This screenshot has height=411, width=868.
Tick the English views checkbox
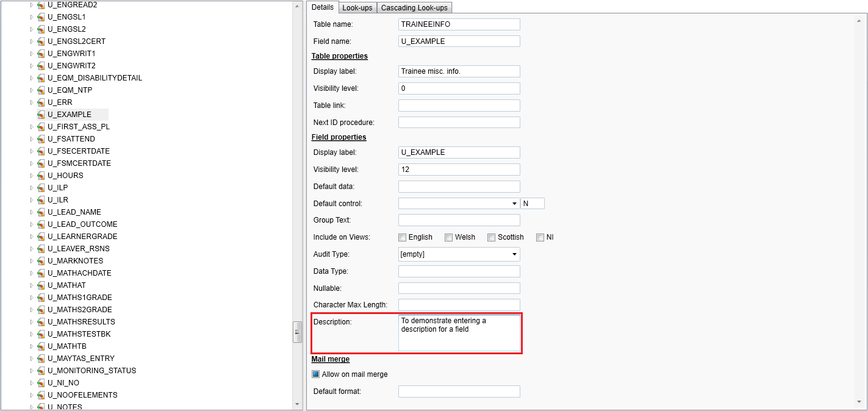pyautogui.click(x=402, y=237)
